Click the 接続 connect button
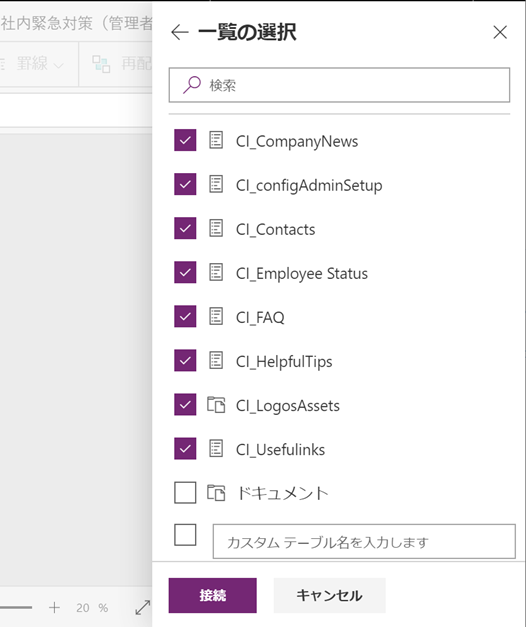 (212, 595)
